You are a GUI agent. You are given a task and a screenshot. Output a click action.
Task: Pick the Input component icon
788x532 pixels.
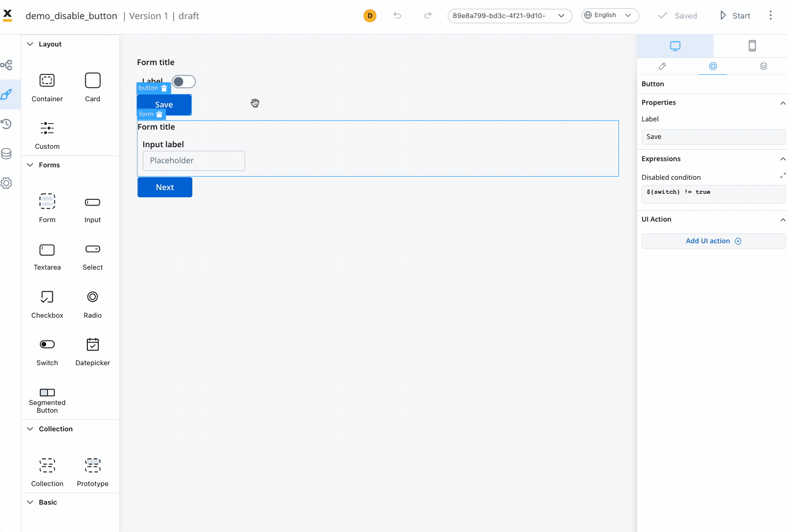(x=92, y=202)
